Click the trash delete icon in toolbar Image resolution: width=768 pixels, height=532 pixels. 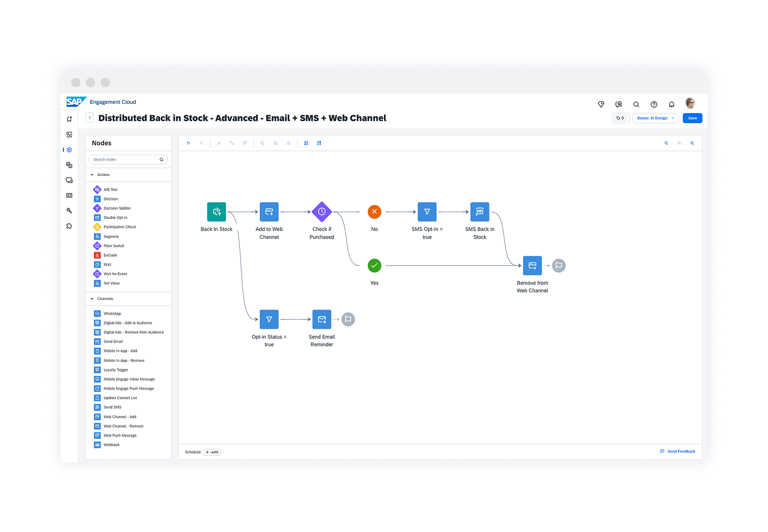(x=289, y=143)
